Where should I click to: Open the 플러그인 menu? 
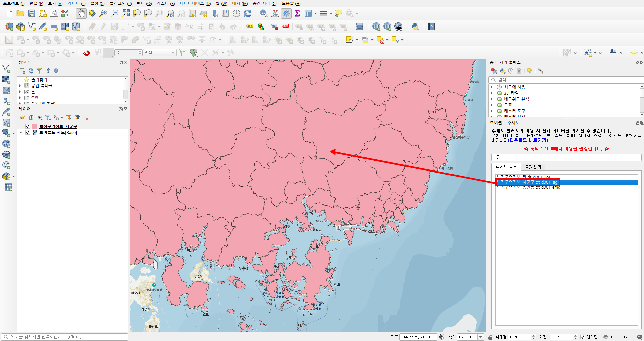click(121, 3)
